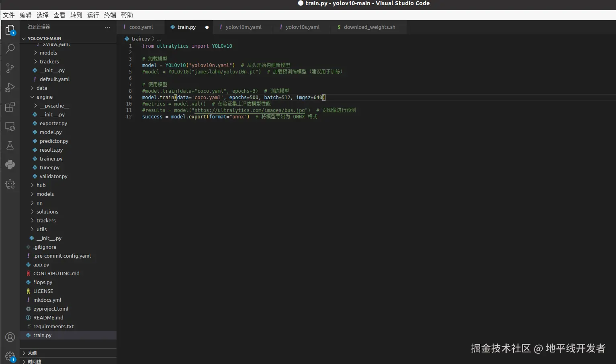The width and height of the screenshot is (616, 364).
Task: Open the Source Control view
Action: [x=10, y=68]
